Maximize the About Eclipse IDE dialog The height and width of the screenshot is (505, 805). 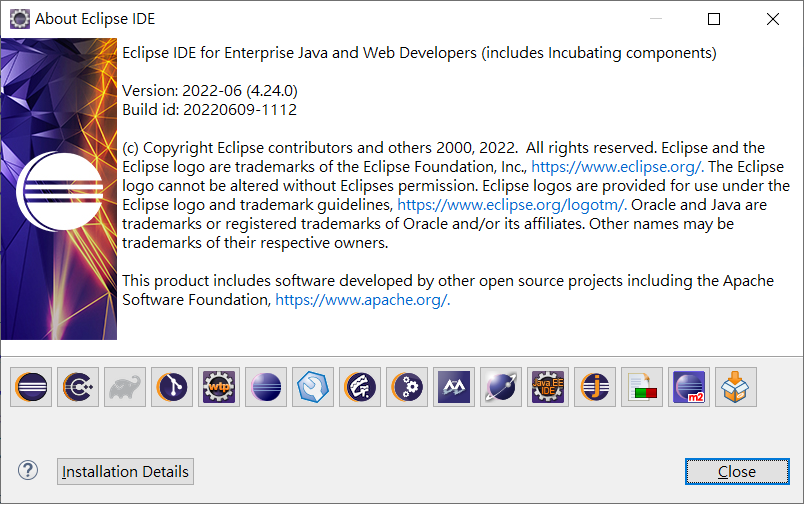(714, 19)
